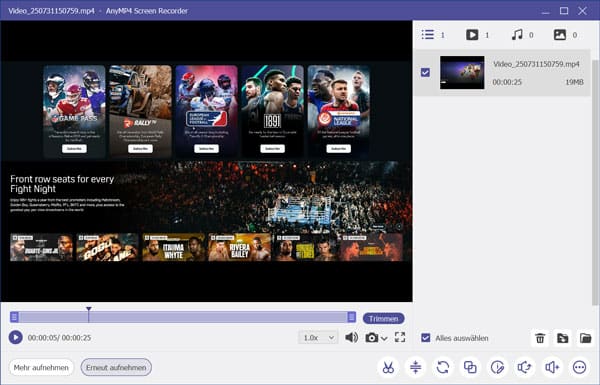This screenshot has height=385, width=600.
Task: Switch to all recordings list tab
Action: 433,35
